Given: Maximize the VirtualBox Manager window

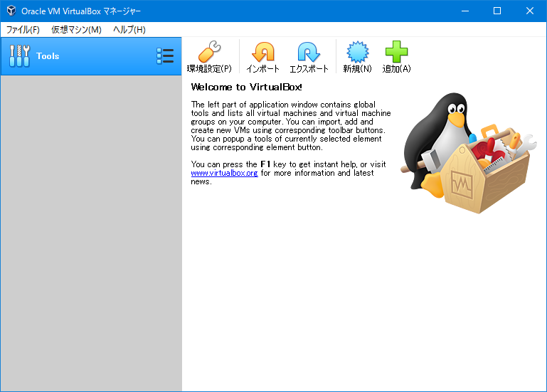Looking at the screenshot, I should tap(497, 11).
